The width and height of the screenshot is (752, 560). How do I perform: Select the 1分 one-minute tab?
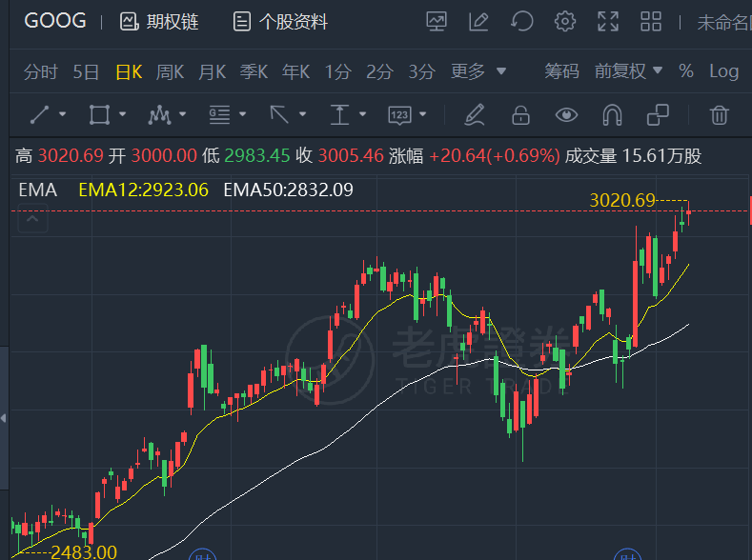click(x=338, y=71)
